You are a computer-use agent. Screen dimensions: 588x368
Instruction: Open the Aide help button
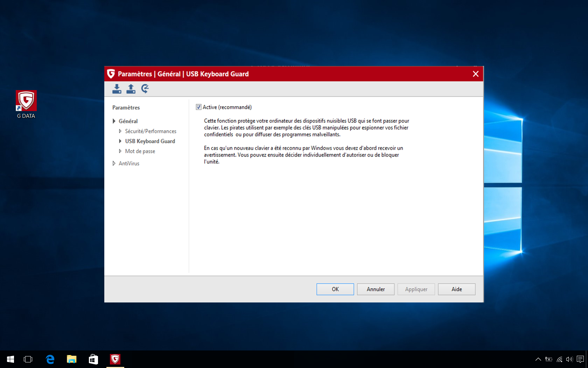(x=457, y=289)
